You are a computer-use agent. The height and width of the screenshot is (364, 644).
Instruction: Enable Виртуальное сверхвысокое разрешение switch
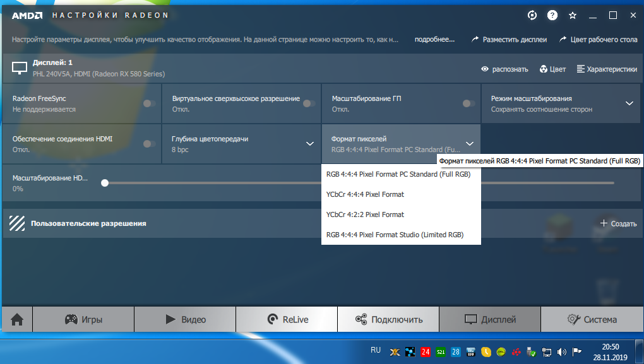[x=309, y=103]
